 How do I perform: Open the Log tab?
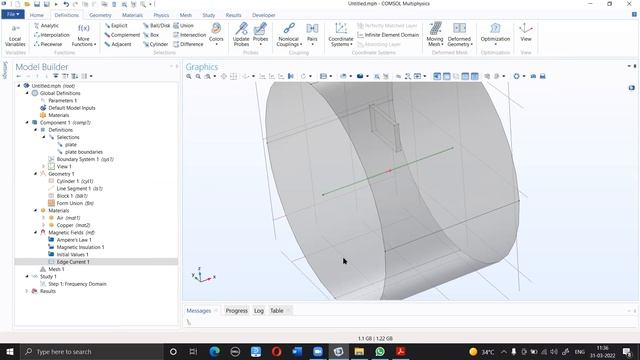(x=259, y=311)
